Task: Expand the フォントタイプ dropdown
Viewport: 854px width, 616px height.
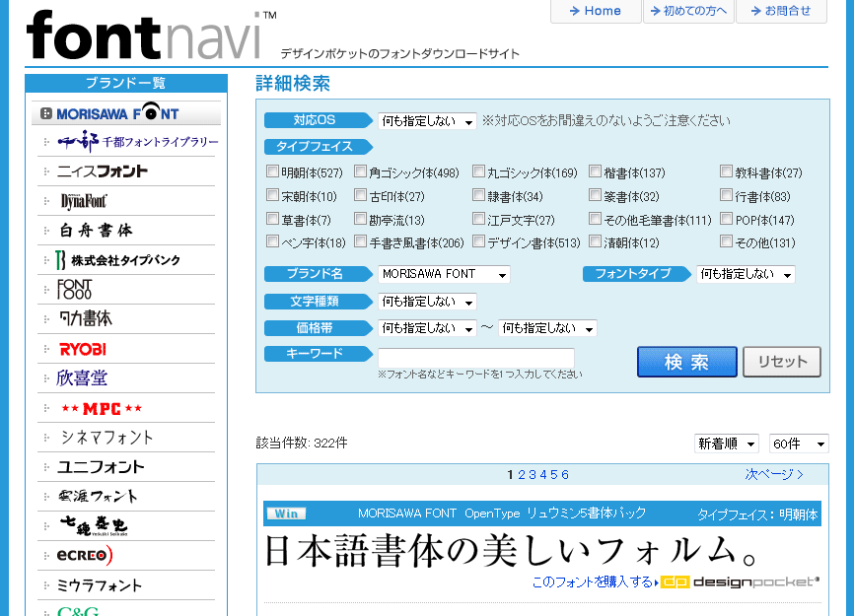Action: [746, 274]
